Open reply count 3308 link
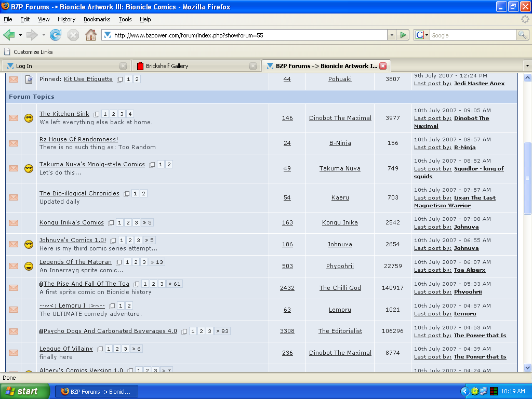Screen dimensions: 532x399 point(287,331)
